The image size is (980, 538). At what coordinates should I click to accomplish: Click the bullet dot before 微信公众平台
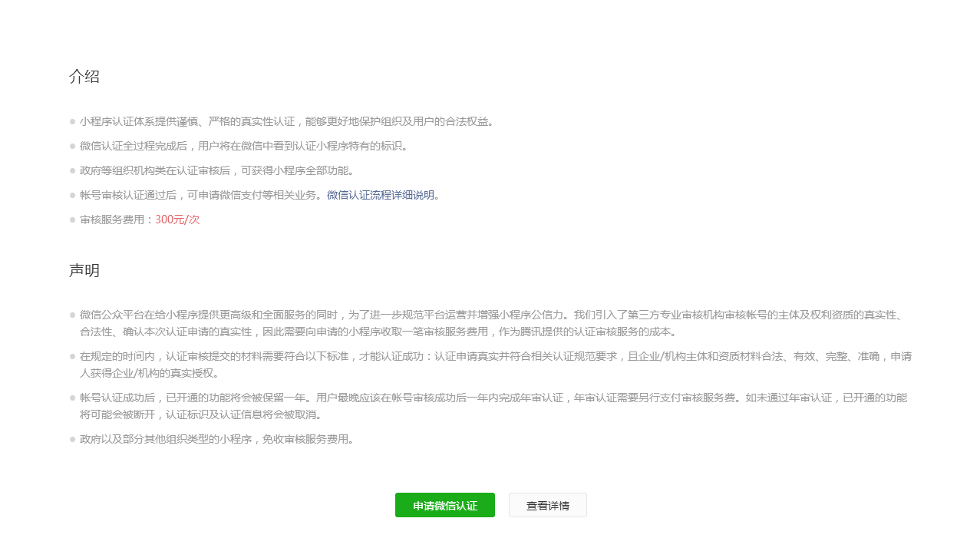[x=72, y=315]
